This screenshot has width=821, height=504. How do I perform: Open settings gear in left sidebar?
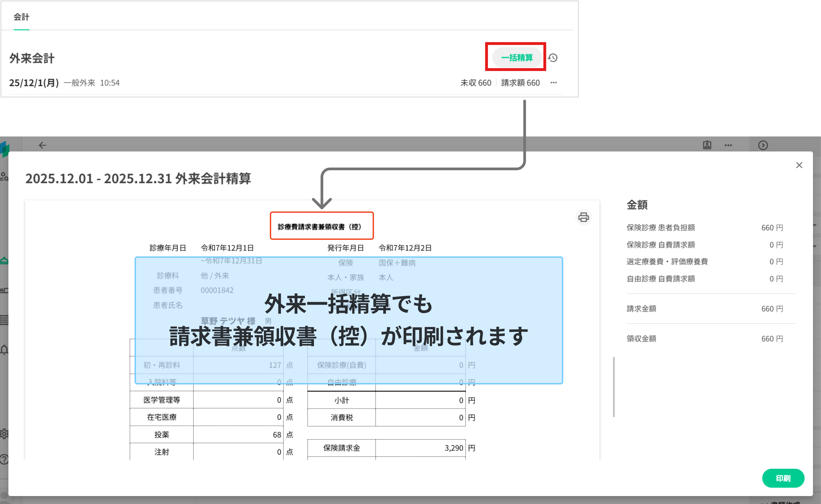click(4, 434)
